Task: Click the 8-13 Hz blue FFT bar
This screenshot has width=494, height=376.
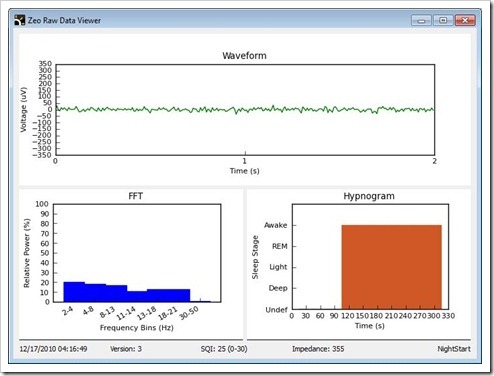Action: click(116, 293)
